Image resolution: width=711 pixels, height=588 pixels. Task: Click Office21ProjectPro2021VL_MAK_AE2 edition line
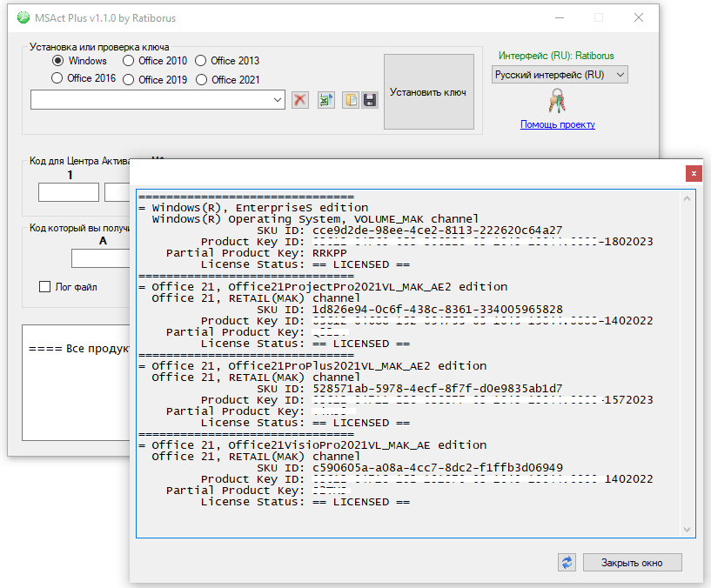(323, 287)
